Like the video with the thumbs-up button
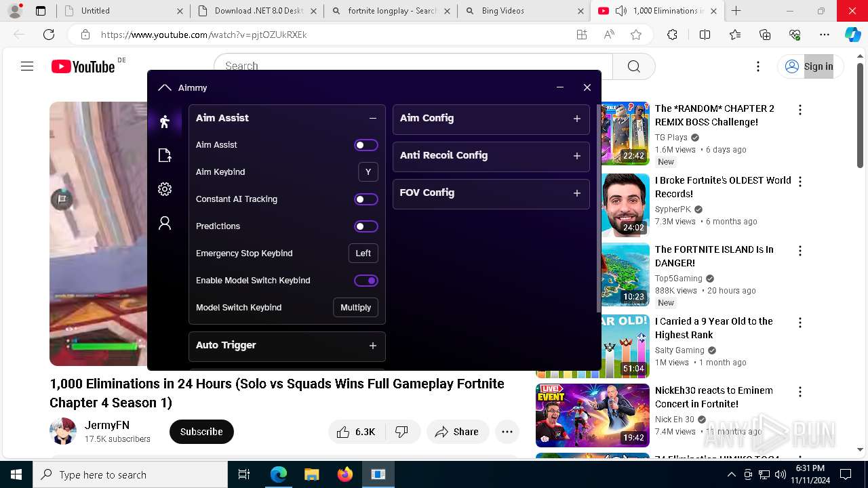868x488 pixels. [x=356, y=432]
